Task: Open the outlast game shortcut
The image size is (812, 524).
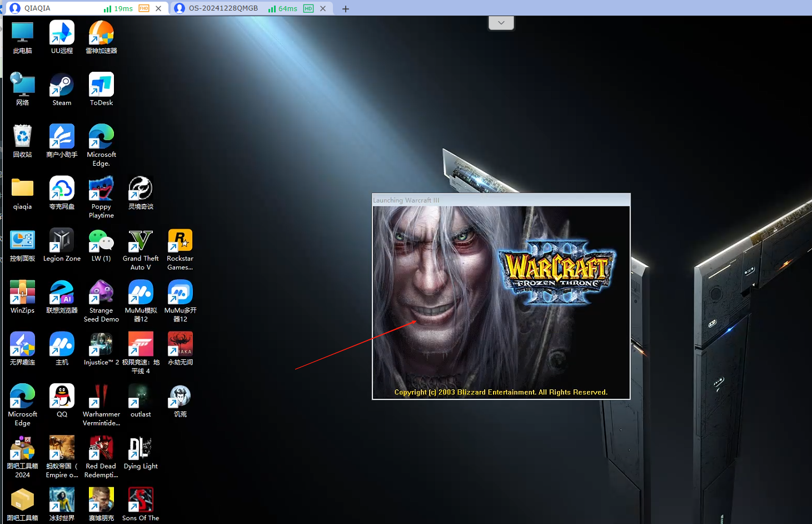Action: [141, 401]
